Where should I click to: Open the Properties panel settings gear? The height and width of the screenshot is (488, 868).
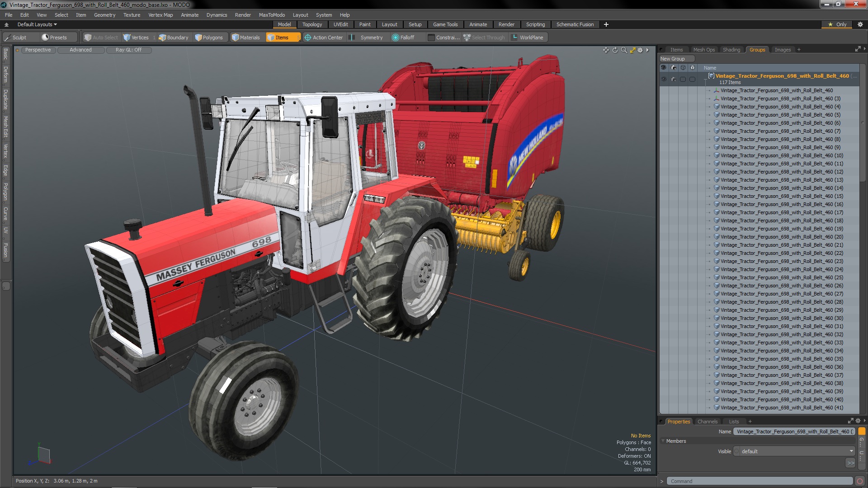(x=858, y=421)
